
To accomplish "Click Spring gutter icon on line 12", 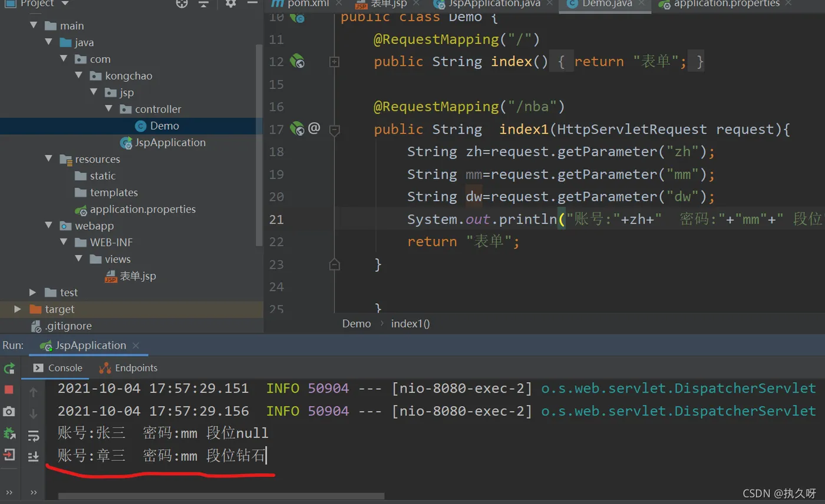I will [297, 61].
